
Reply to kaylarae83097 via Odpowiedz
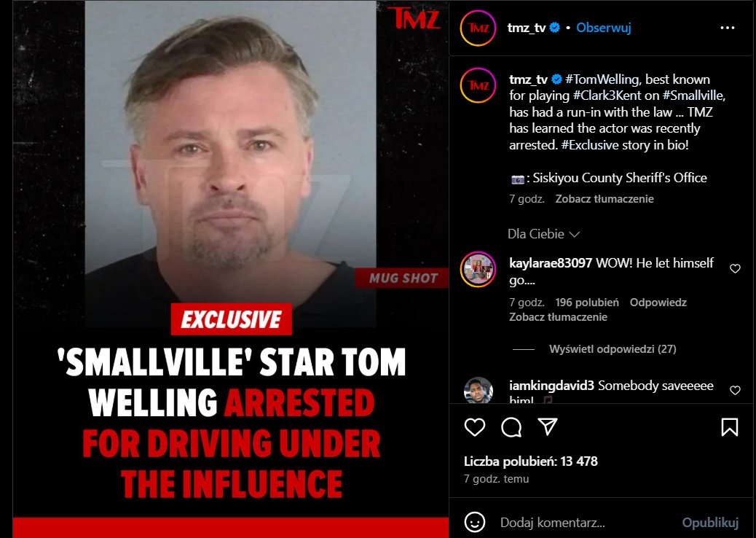point(658,303)
